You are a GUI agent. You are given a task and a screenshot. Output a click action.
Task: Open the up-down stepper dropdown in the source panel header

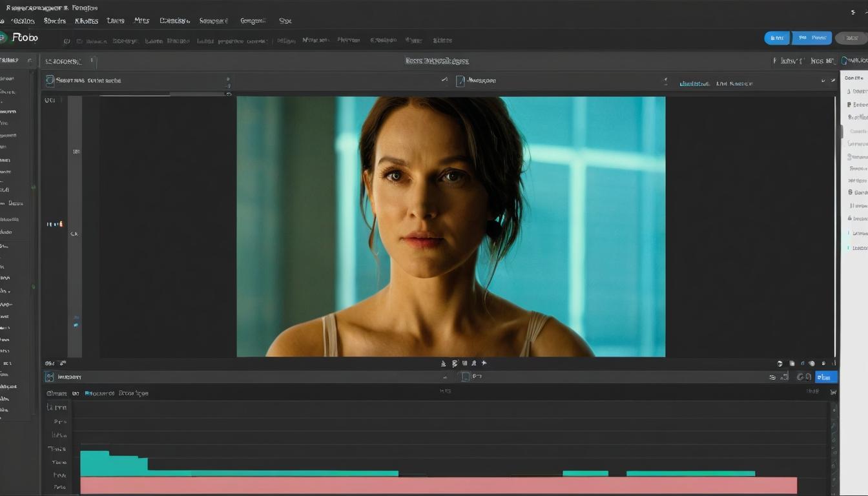point(227,82)
